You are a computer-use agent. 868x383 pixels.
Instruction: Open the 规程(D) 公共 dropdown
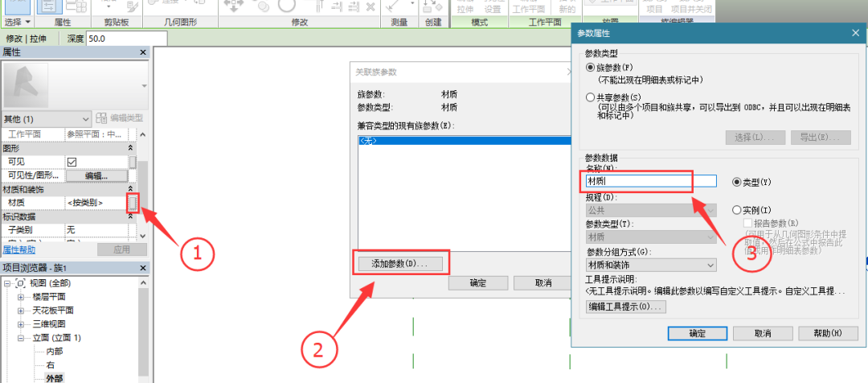point(651,210)
